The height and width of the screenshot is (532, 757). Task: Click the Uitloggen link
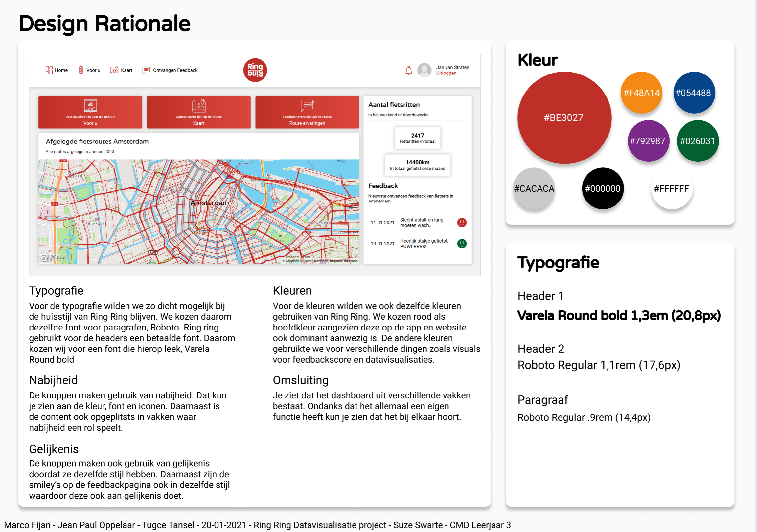point(446,73)
